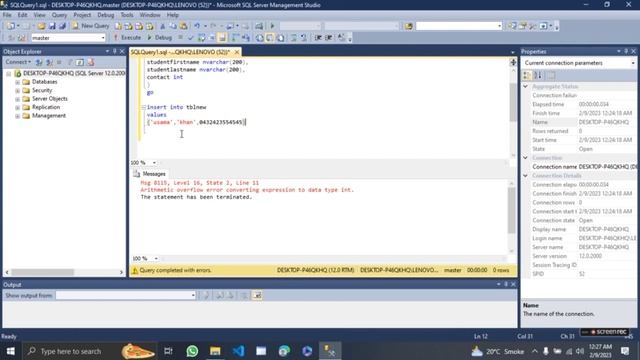Collapse the insert into statement outline
Image resolution: width=640 pixels, height=360 pixels.
coord(143,107)
